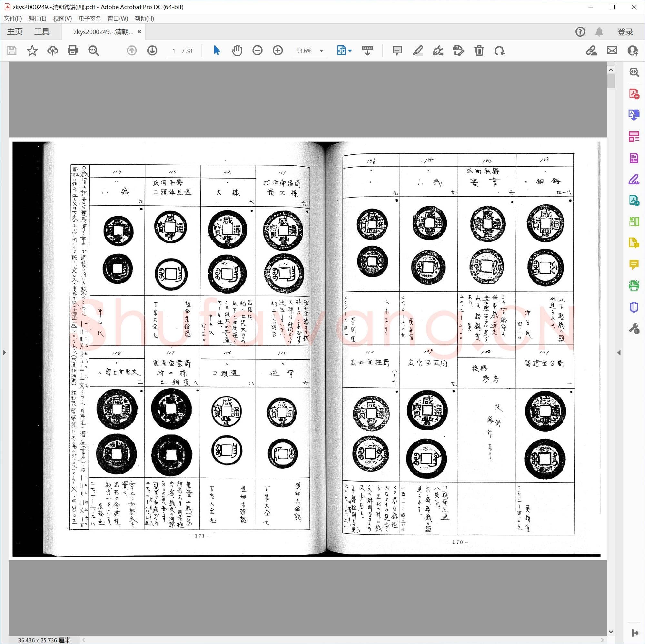Switch to the 工具 tab
Viewport: 645px width, 644px height.
(42, 32)
